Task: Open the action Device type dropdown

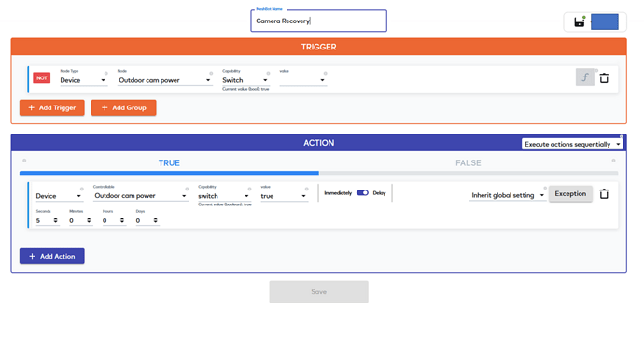Action: click(x=59, y=196)
